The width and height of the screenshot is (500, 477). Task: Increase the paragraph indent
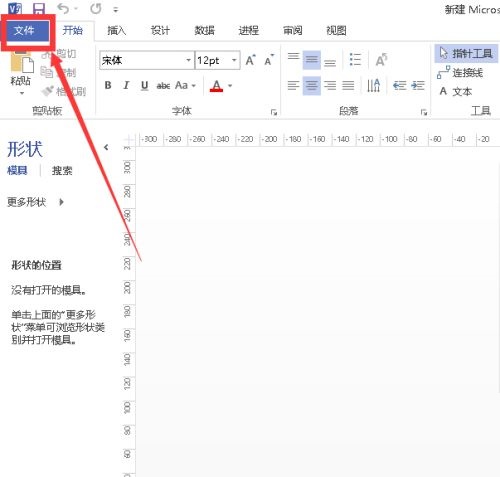pyautogui.click(x=418, y=86)
